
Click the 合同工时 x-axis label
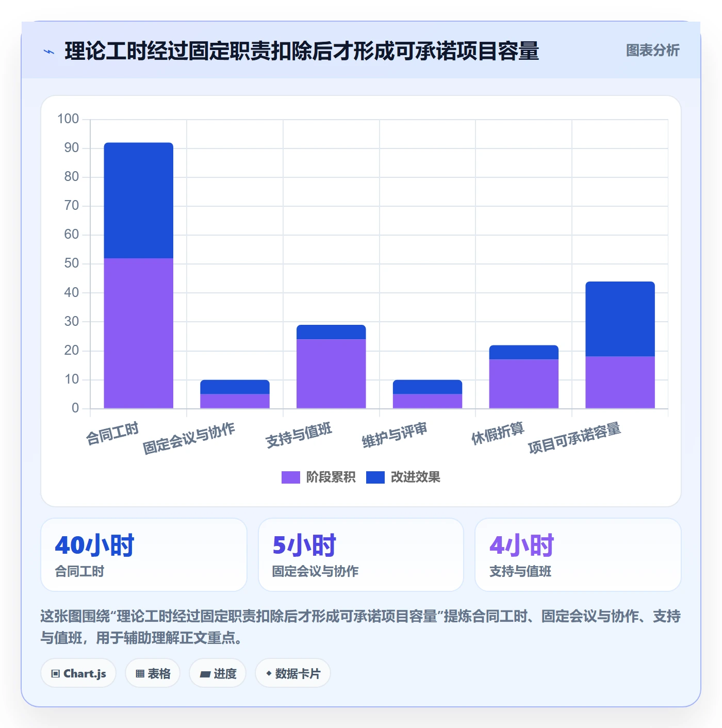tap(112, 433)
